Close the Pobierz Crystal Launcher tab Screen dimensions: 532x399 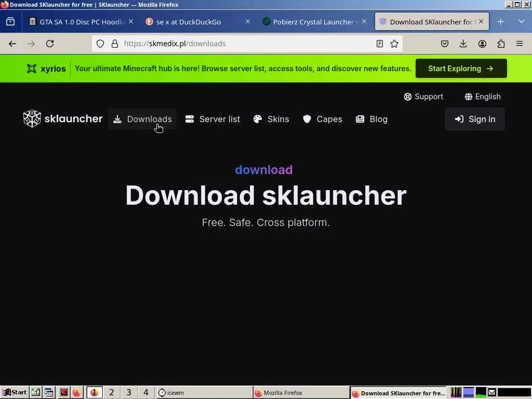tap(364, 21)
